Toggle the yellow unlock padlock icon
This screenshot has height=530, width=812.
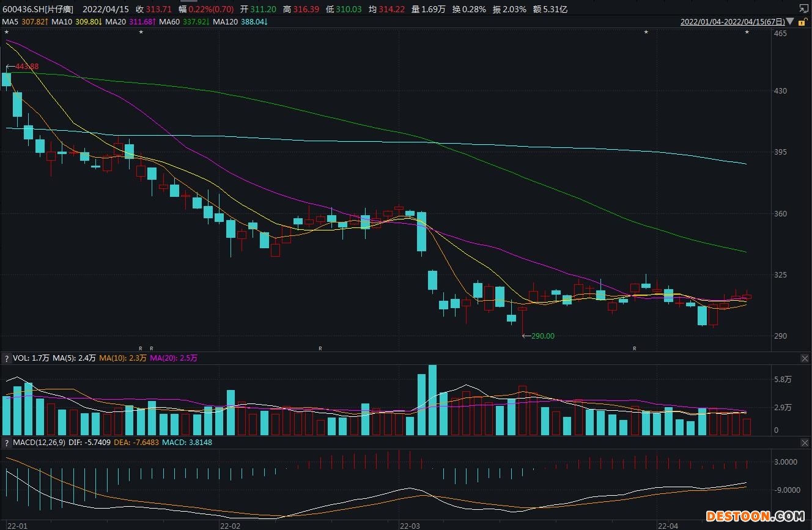click(x=801, y=21)
